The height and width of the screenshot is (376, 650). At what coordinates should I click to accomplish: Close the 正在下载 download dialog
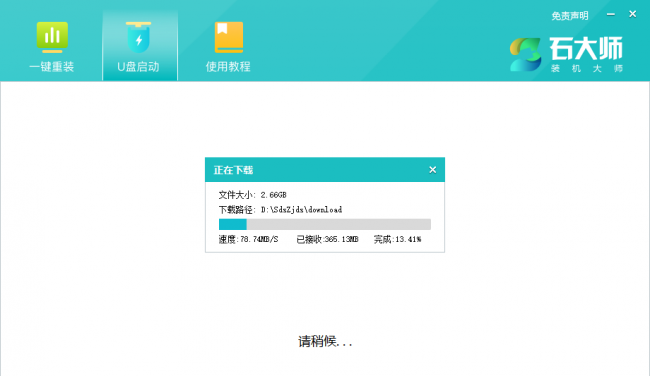(432, 170)
